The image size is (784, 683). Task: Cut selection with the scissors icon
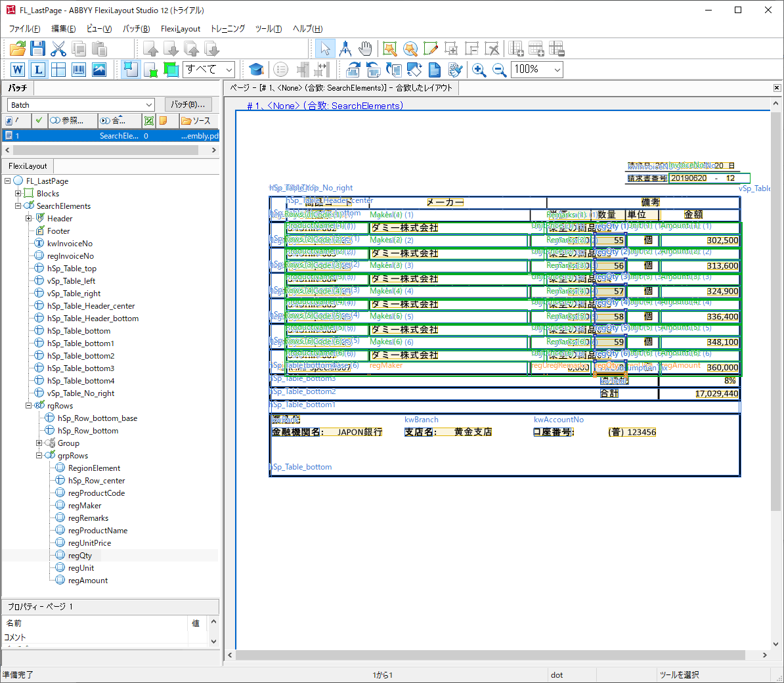point(58,49)
